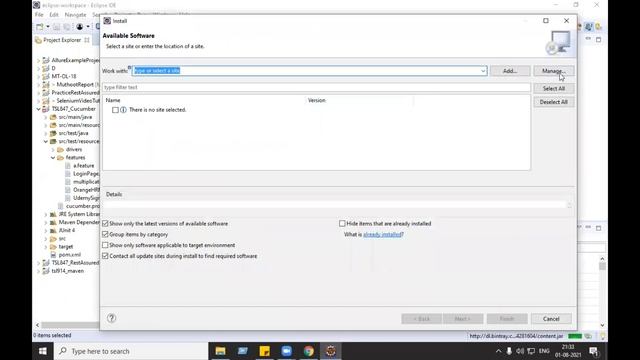Image resolution: width=640 pixels, height=360 pixels.
Task: Collapse the TSL847_Cucumber project node
Action: [39, 109]
